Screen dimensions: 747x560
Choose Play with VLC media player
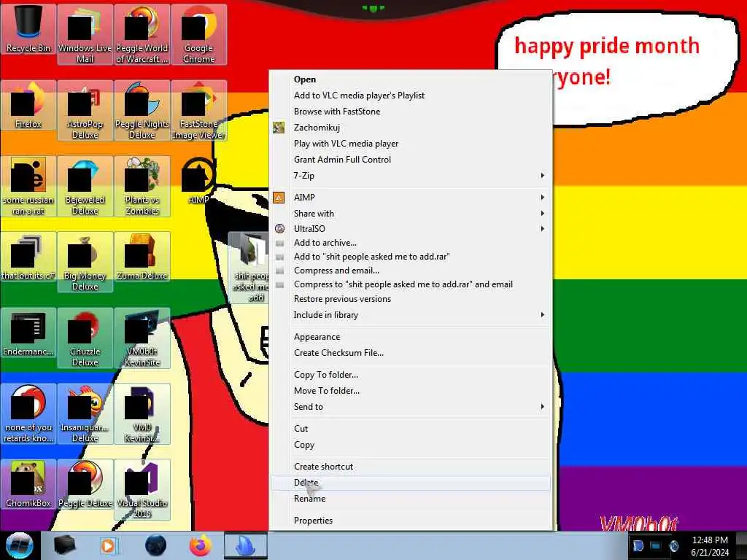[411, 144]
